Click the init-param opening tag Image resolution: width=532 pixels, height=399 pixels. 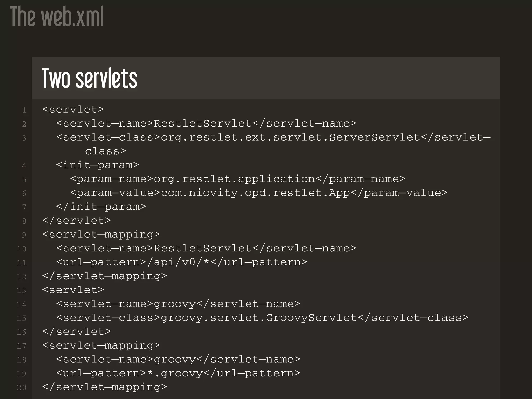click(98, 165)
